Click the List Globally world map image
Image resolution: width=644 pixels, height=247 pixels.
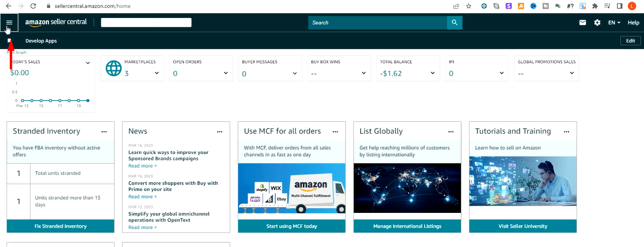(x=407, y=188)
